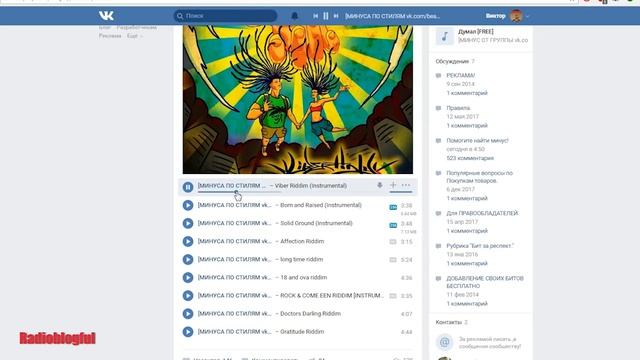Open the Контакты section header
The height and width of the screenshot is (360, 640).
[448, 322]
